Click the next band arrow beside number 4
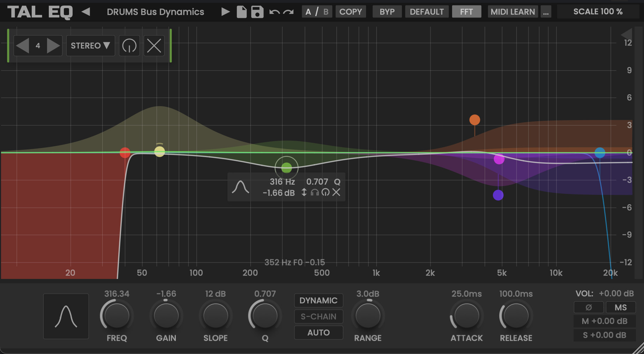This screenshot has width=644, height=354. tap(54, 45)
